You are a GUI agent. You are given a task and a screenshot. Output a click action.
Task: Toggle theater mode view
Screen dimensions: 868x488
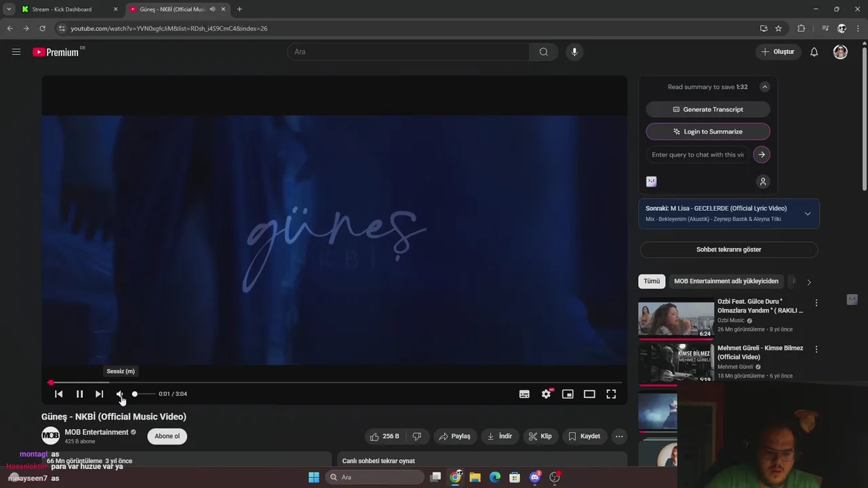[x=589, y=394]
